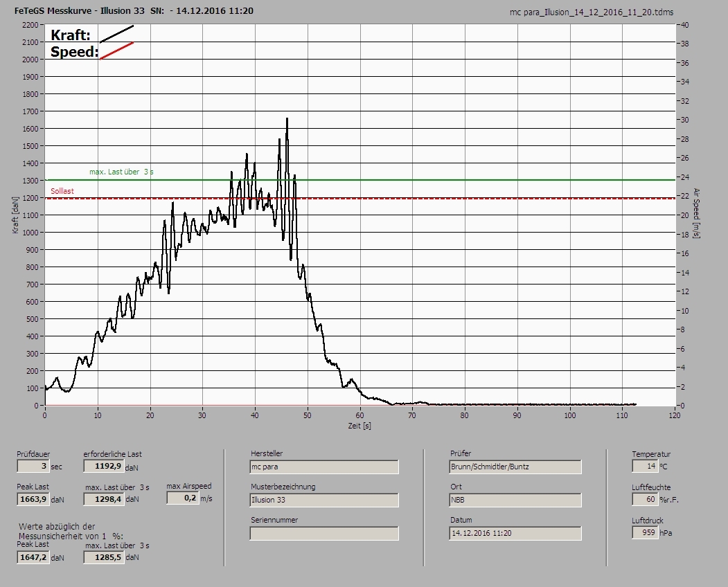Viewport: 728px width, 587px height.
Task: Click the black Kraft legend line
Action: click(116, 34)
